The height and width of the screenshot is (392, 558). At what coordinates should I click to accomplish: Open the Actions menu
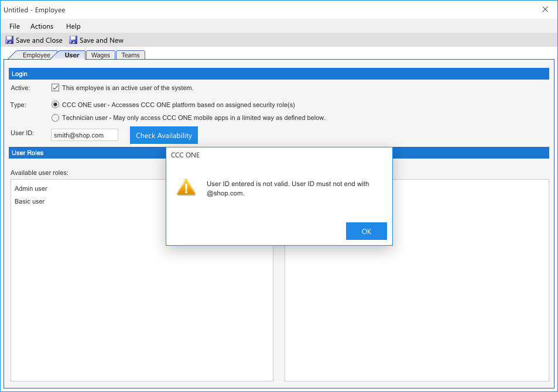tap(42, 26)
